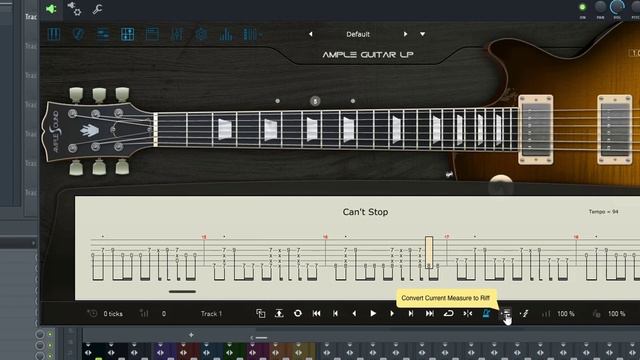The width and height of the screenshot is (640, 360).
Task: Click the circular reload icon
Action: (298, 313)
